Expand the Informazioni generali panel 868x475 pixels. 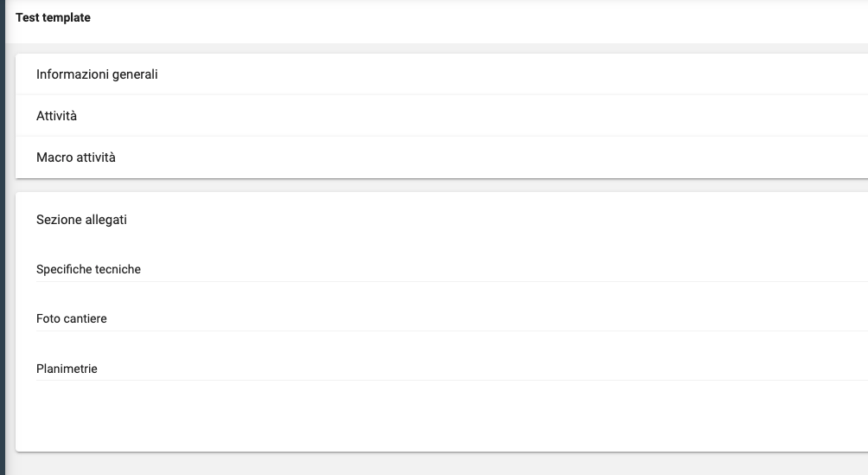point(97,74)
